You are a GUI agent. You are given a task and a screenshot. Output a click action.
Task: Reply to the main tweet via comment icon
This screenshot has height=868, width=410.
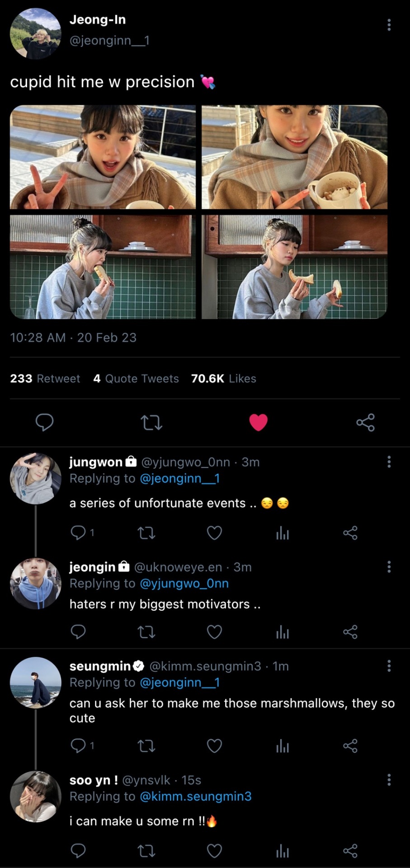click(x=45, y=422)
